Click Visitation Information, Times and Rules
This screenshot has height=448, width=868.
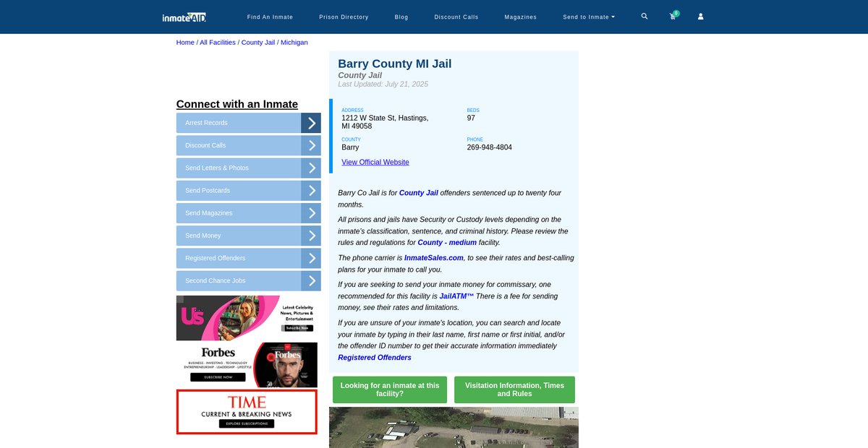514,389
